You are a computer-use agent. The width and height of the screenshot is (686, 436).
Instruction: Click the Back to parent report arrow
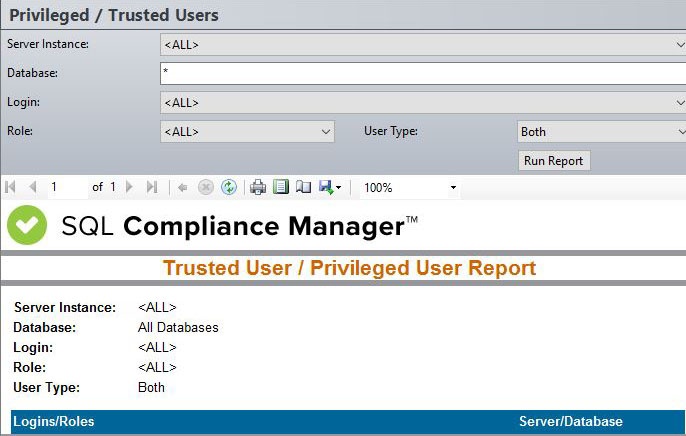point(183,187)
